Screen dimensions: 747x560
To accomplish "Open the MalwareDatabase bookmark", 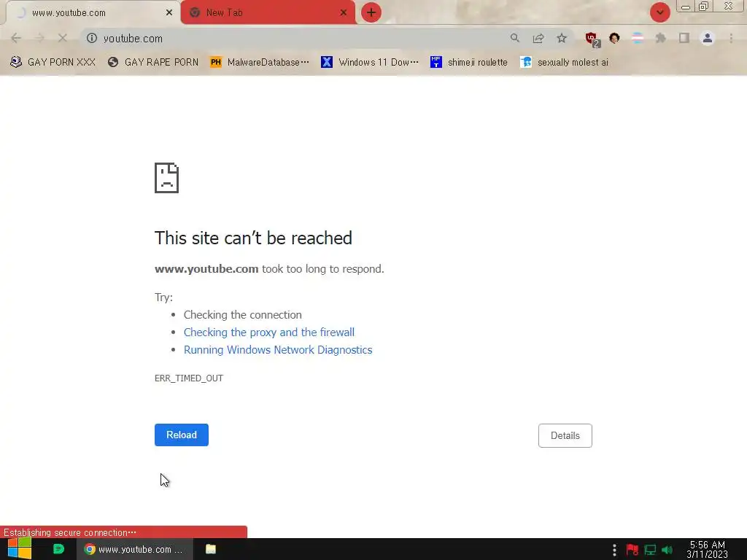I will (260, 62).
